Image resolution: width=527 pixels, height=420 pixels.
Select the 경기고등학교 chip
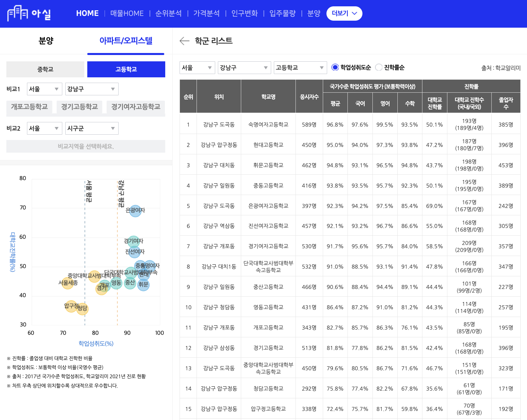[79, 107]
